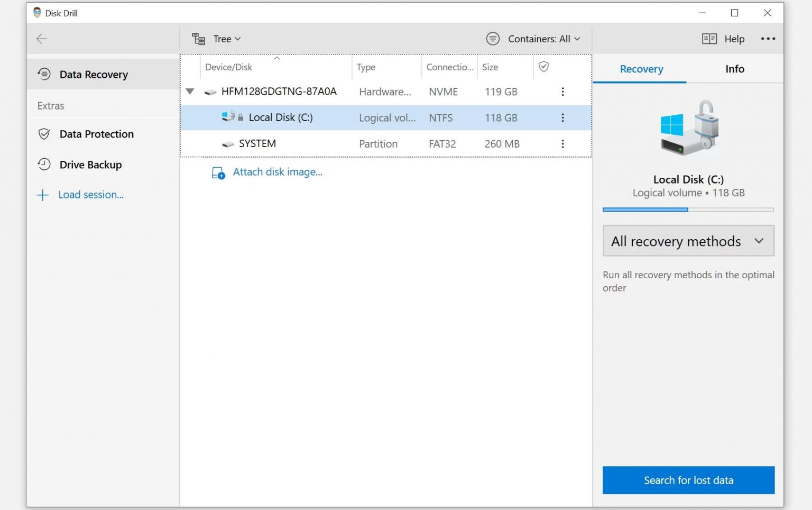This screenshot has height=510, width=812.
Task: Switch to the Info tab
Action: tap(734, 69)
